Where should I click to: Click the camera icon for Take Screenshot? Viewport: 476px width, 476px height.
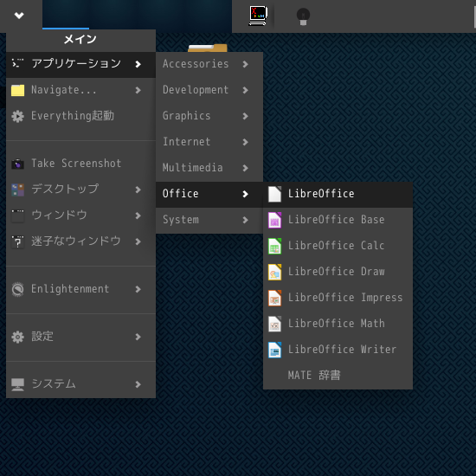17,164
